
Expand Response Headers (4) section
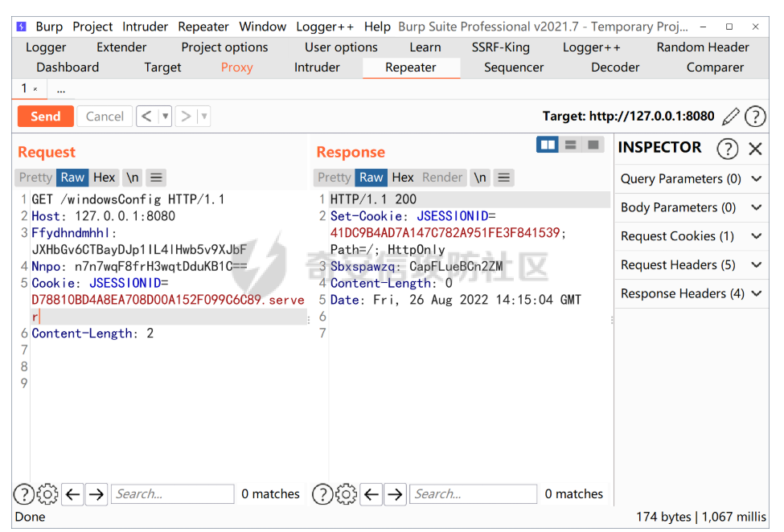[x=692, y=293]
